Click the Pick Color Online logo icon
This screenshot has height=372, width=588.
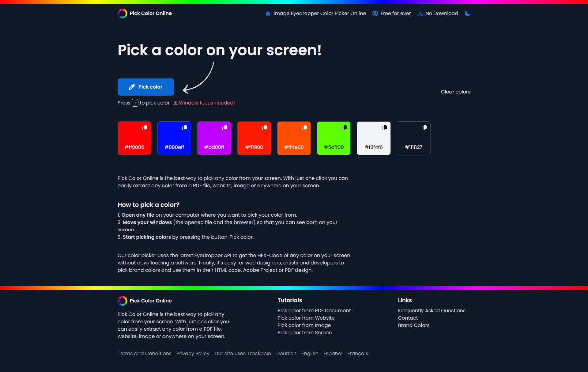click(x=122, y=13)
